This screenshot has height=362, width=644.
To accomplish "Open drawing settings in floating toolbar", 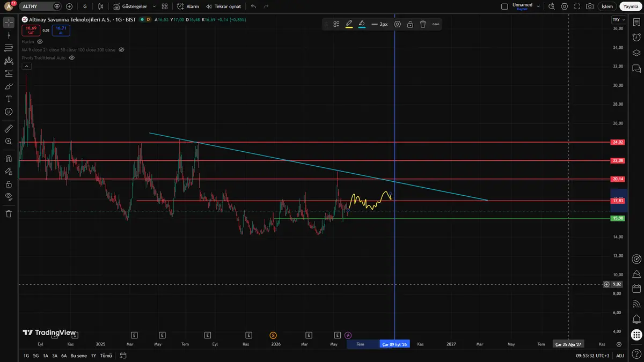I will tap(398, 24).
